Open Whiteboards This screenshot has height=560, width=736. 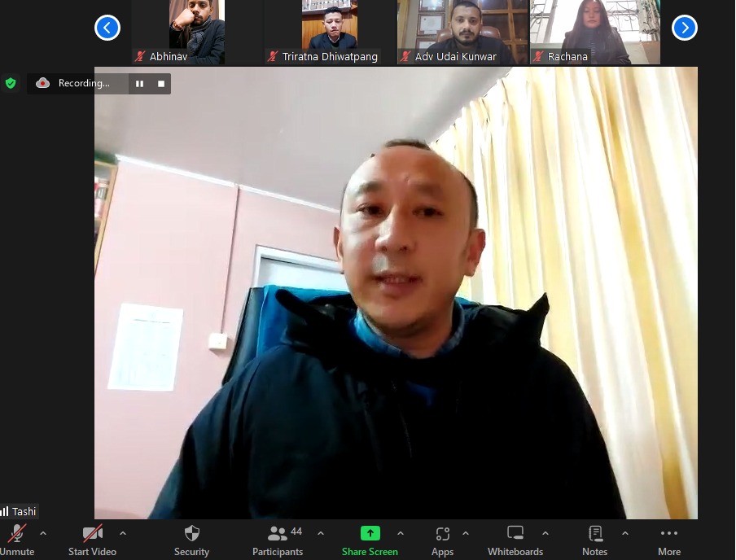click(515, 540)
